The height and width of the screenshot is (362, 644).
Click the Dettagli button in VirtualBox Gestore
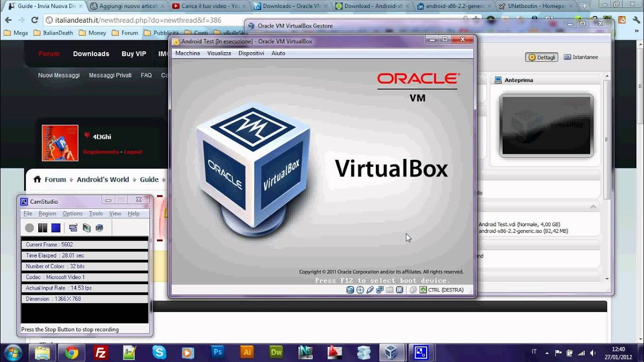[541, 57]
